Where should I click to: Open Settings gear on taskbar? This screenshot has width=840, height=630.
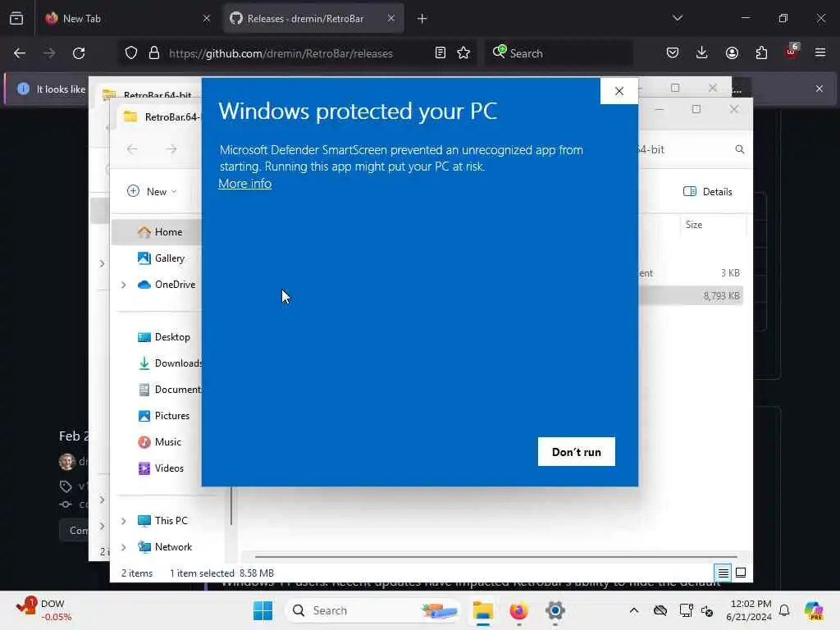tap(555, 610)
